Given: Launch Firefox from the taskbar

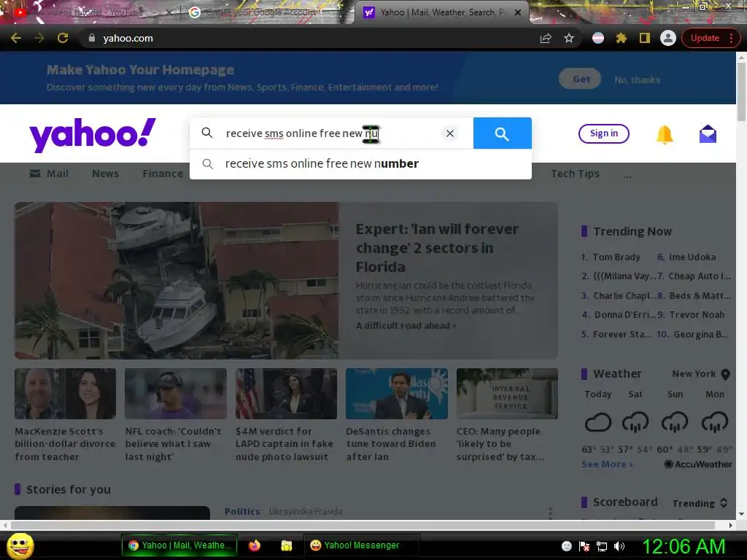Looking at the screenshot, I should [x=255, y=545].
